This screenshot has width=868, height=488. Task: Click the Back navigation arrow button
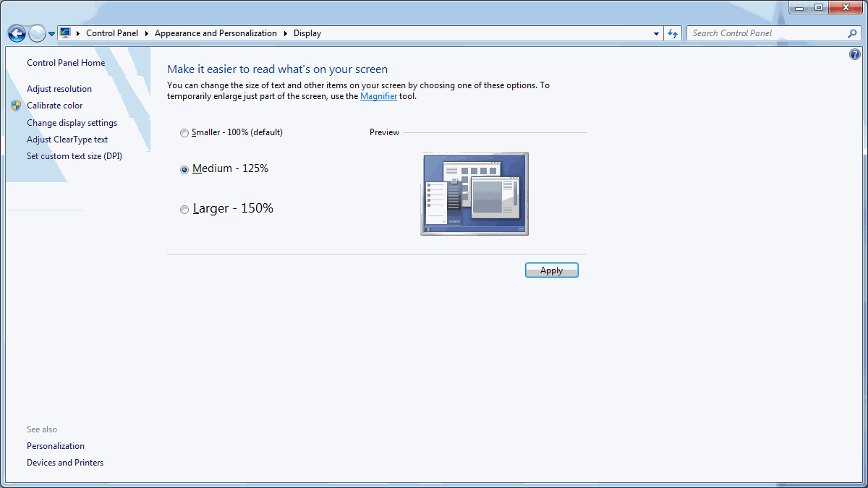17,33
